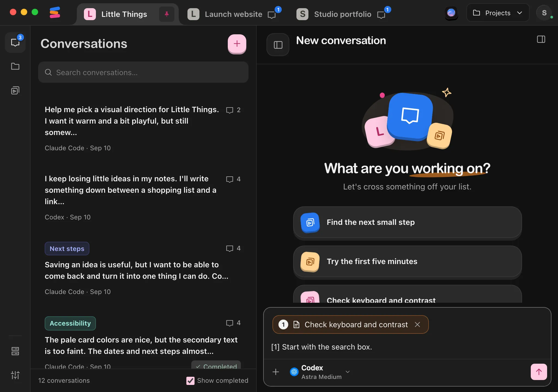Screen dimensions: 558x392
Task: Click the Accessibility tag
Action: pos(70,323)
